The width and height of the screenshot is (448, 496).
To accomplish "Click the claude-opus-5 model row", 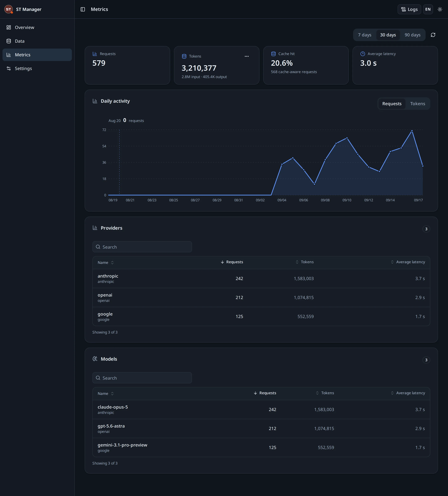I will coord(261,409).
